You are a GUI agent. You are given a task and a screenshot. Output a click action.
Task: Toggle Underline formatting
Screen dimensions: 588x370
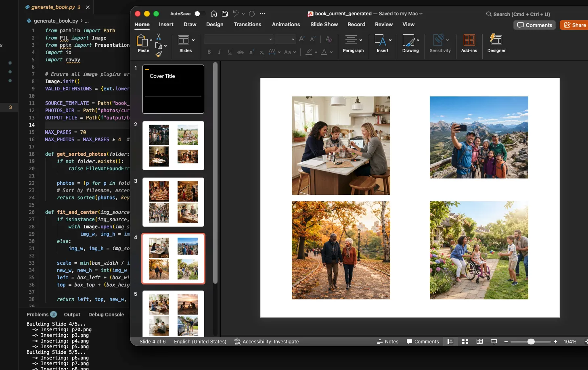pyautogui.click(x=230, y=52)
